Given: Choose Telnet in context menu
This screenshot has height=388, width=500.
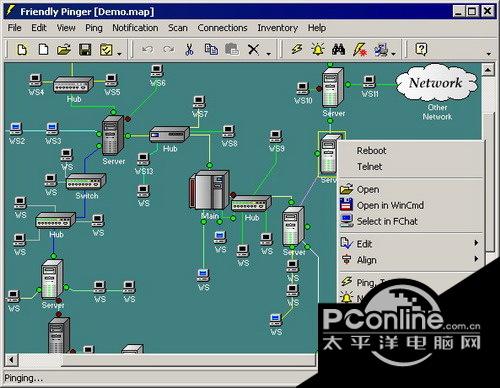Looking at the screenshot, I should point(411,166).
